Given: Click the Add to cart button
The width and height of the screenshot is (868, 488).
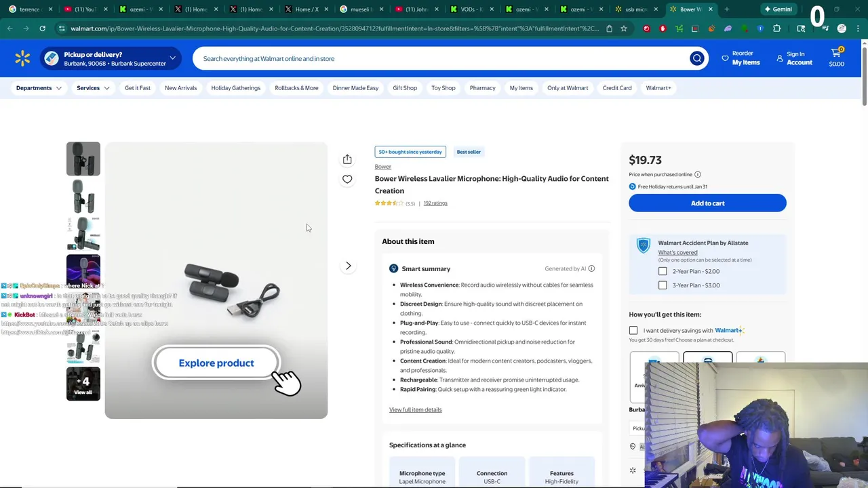Looking at the screenshot, I should (707, 203).
